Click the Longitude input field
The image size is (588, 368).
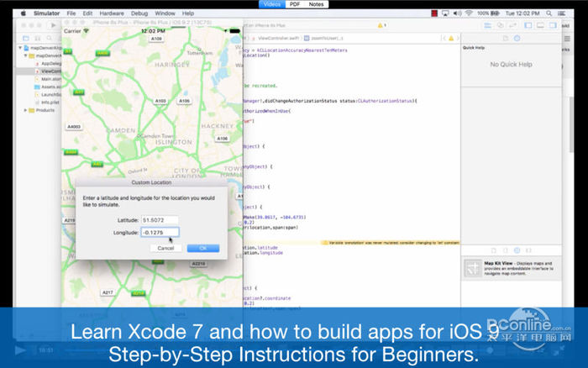(x=160, y=232)
